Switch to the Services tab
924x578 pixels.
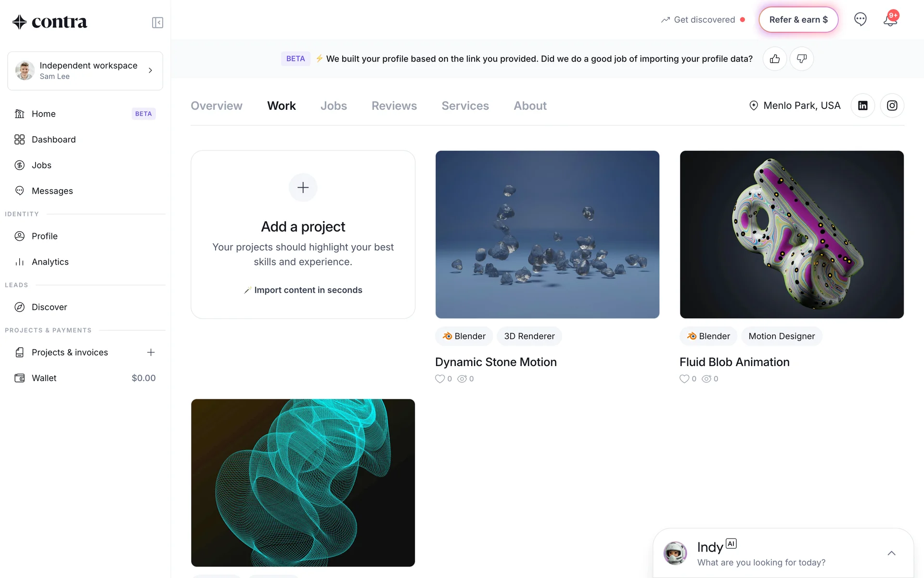[465, 105]
